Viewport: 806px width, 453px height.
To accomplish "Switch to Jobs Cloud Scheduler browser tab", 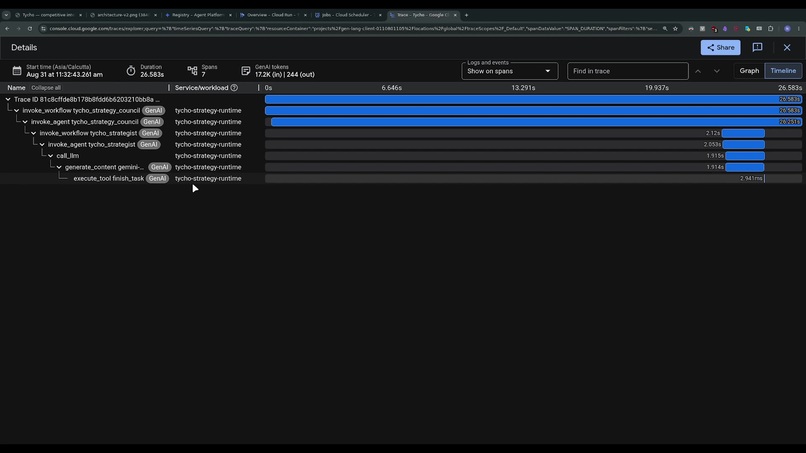I will [347, 15].
